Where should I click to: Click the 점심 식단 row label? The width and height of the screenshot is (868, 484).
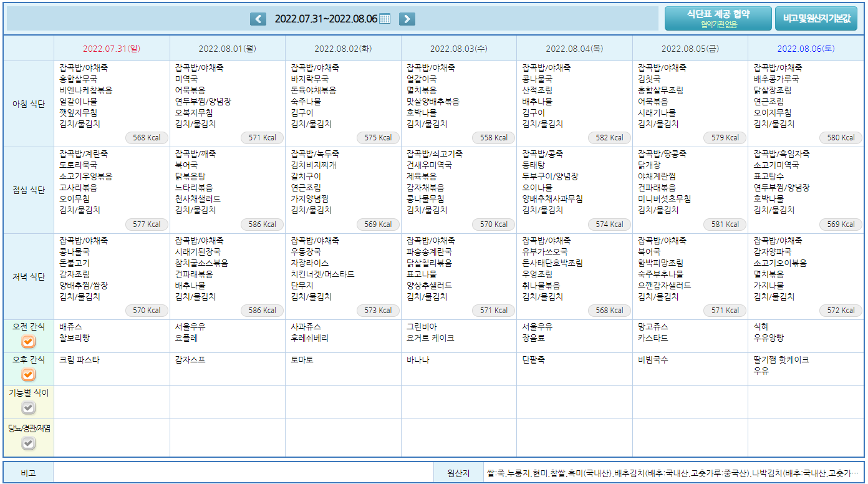click(29, 190)
